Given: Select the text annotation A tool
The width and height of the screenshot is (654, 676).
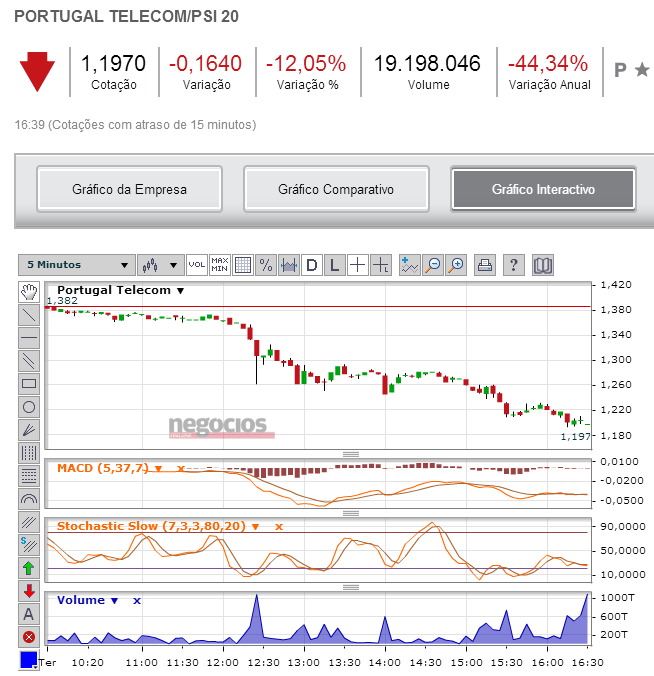Looking at the screenshot, I should tap(29, 614).
